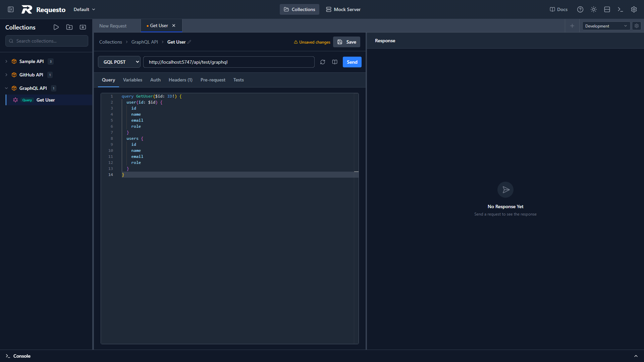Rename request with pencil icon

point(189,42)
